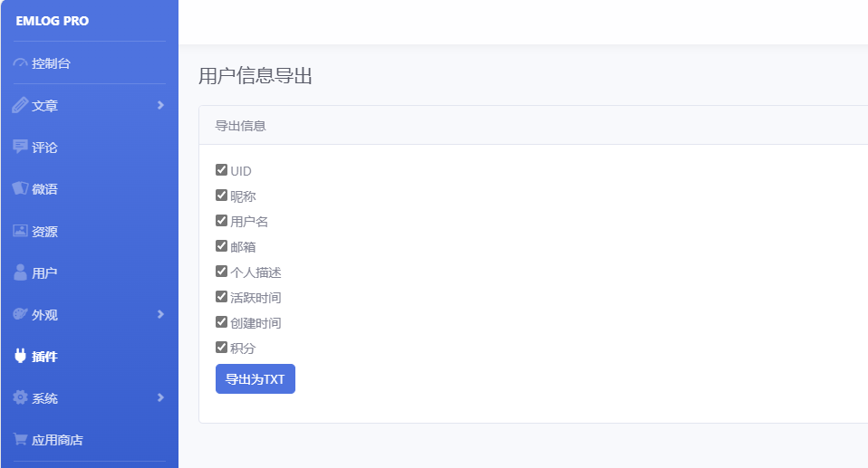Image resolution: width=868 pixels, height=468 pixels.
Task: Click the shopping cart icon
Action: pyautogui.click(x=20, y=440)
